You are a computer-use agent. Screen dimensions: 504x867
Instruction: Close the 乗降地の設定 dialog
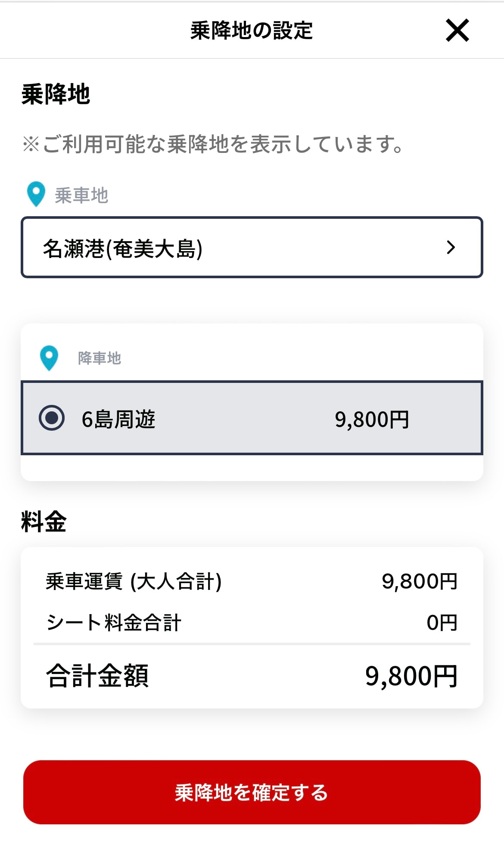[x=457, y=31]
